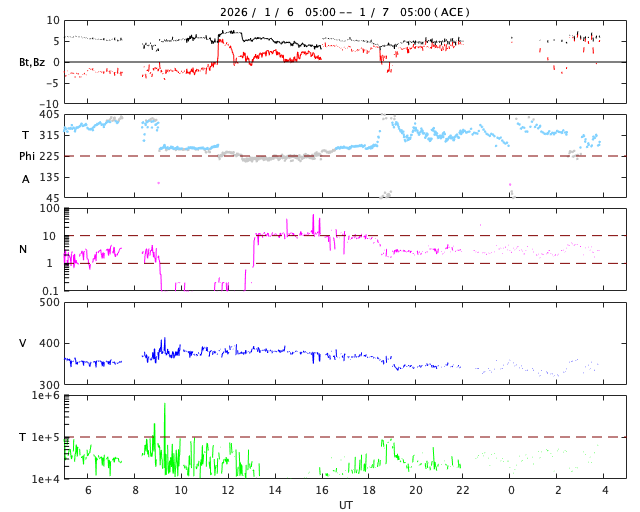Click the UT label below the x-axis
Image resolution: width=640 pixels, height=512 pixels.
coord(345,505)
